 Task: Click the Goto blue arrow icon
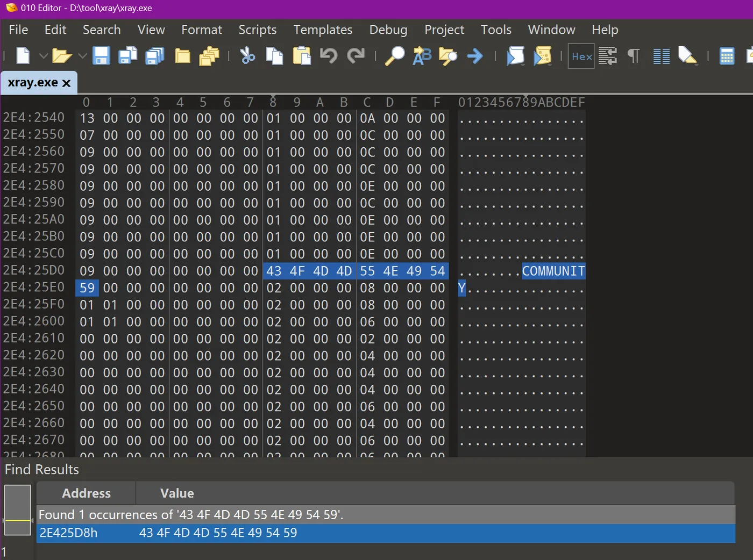[475, 56]
